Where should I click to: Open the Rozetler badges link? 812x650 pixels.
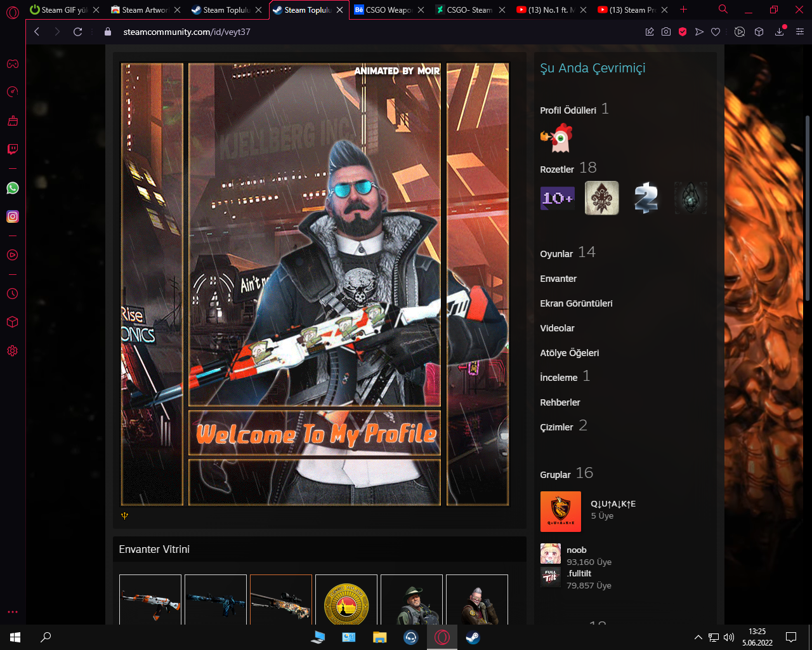point(557,169)
